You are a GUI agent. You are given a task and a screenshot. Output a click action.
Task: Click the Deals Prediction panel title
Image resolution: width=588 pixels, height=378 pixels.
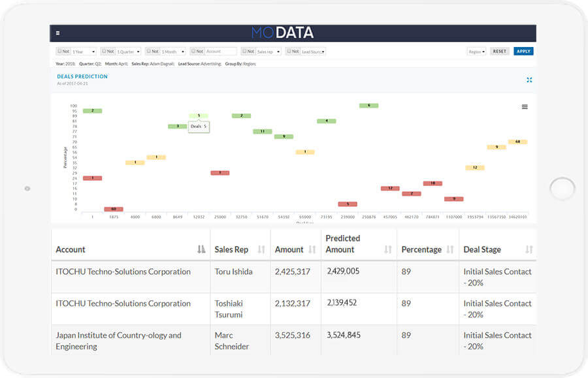(82, 76)
